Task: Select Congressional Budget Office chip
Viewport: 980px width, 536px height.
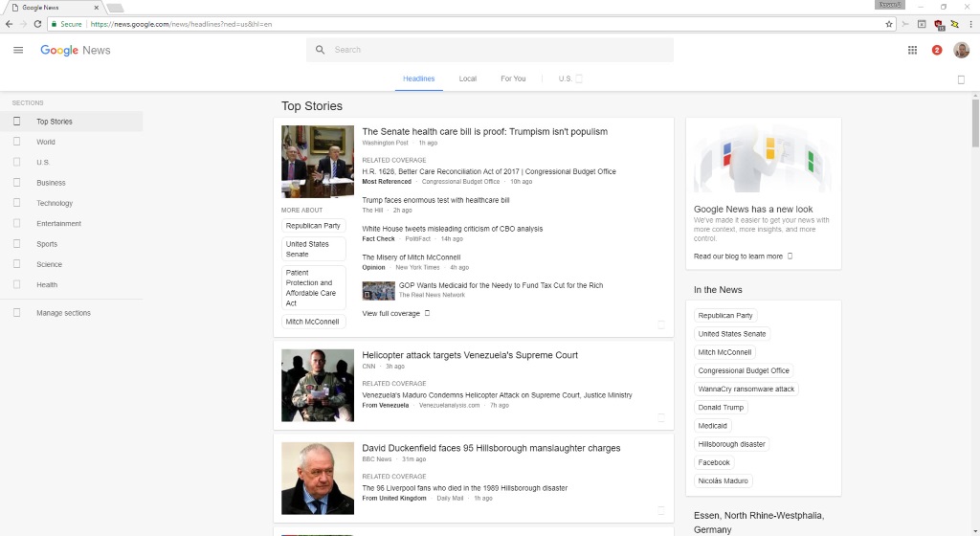Action: coord(744,370)
